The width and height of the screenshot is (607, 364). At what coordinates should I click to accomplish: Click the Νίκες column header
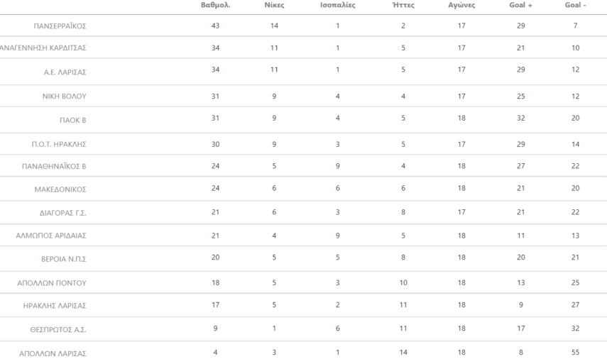274,5
